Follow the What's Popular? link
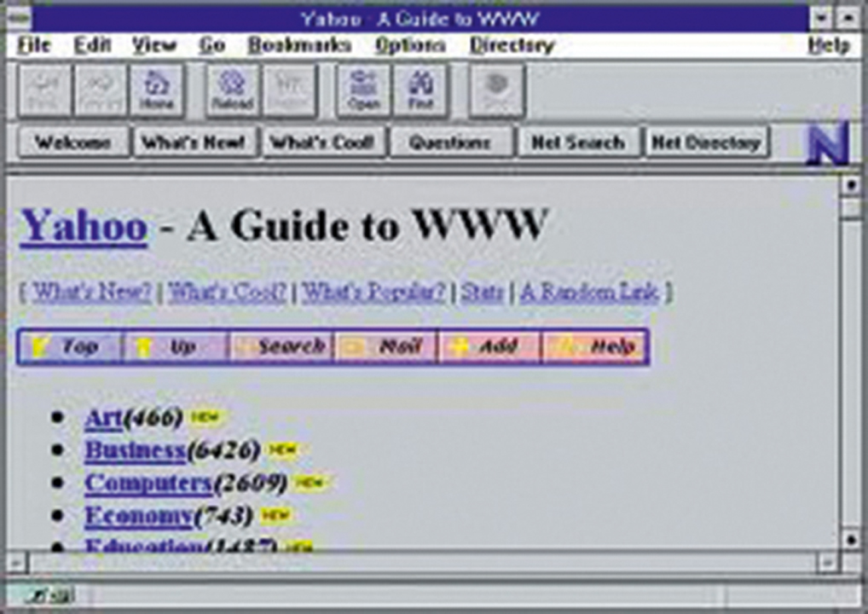Viewport: 868px width, 614px height. (x=373, y=292)
